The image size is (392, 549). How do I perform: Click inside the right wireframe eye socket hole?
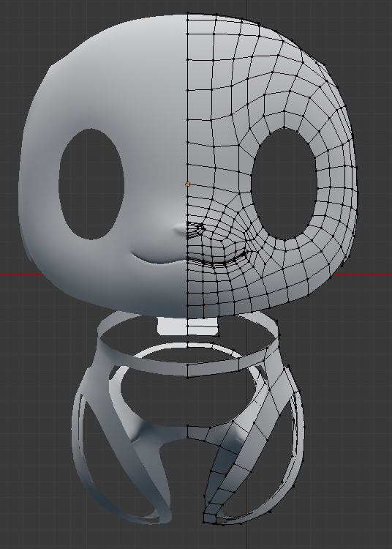pos(284,184)
